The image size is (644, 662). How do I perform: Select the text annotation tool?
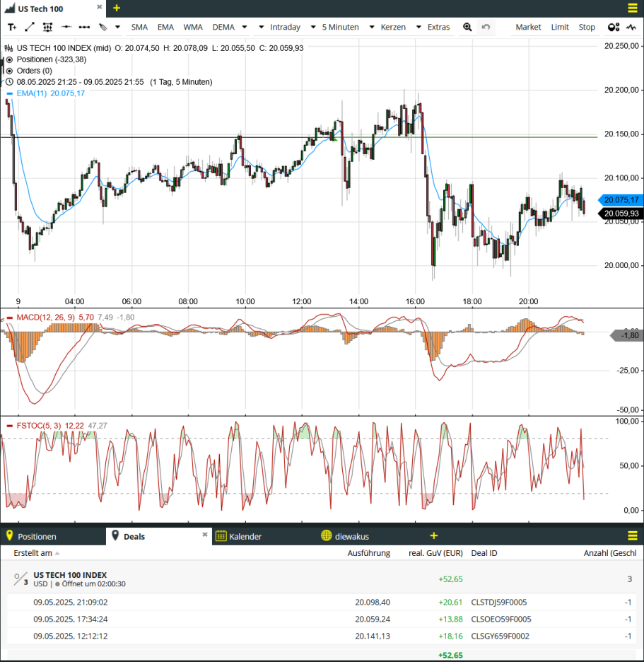pyautogui.click(x=12, y=27)
